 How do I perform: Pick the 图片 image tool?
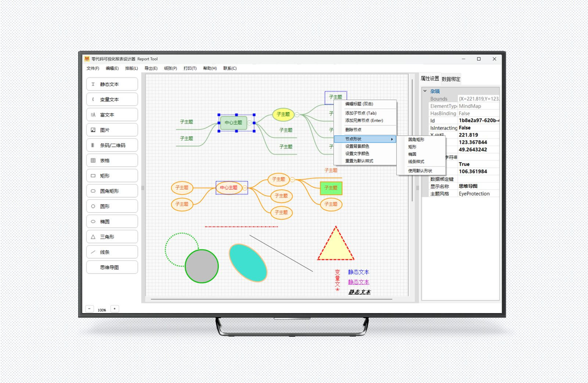coord(112,130)
